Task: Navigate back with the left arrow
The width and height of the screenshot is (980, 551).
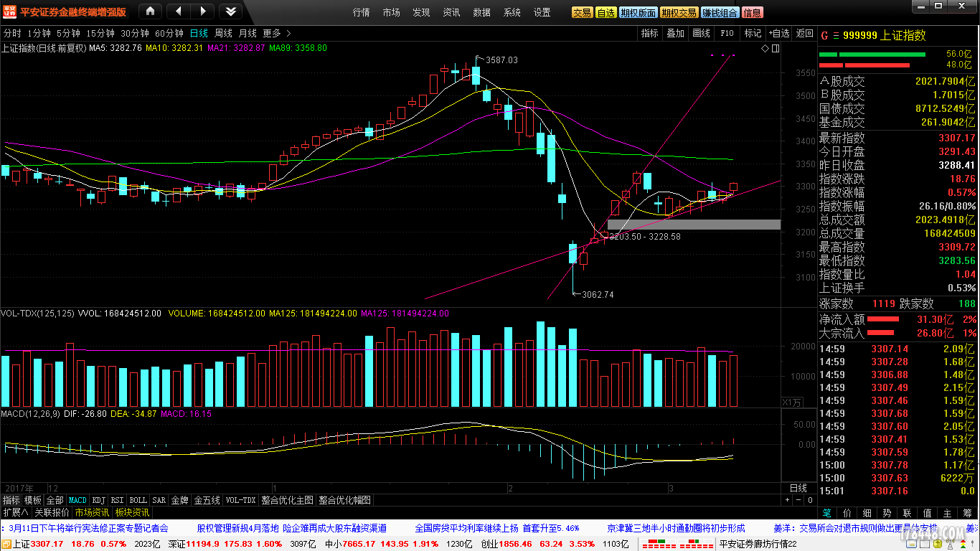Action: point(177,11)
